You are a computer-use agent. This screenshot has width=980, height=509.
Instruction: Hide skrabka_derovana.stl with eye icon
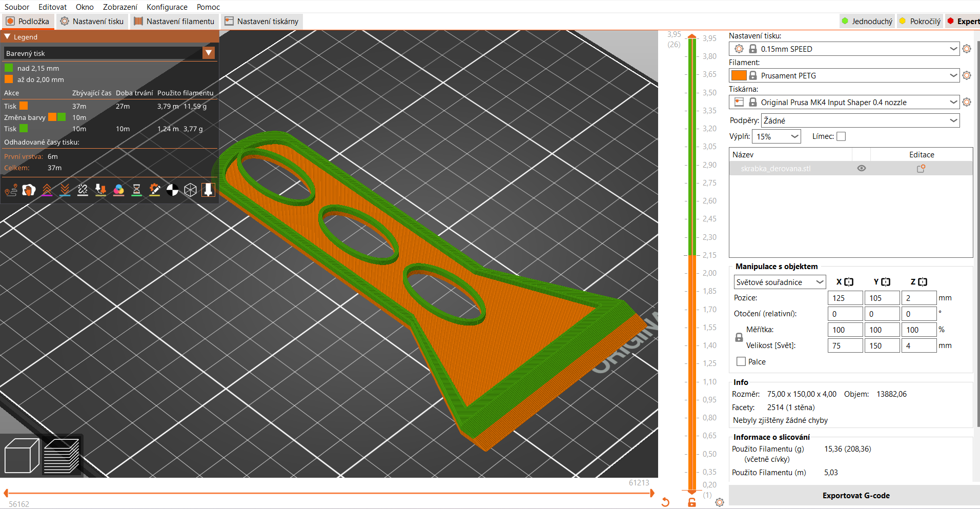(862, 168)
